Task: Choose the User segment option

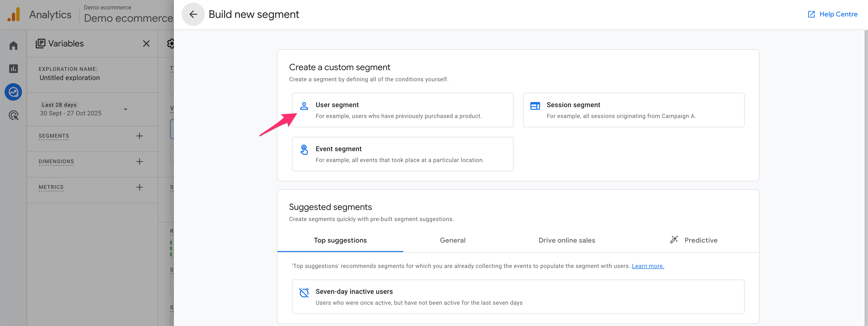Action: (x=402, y=110)
